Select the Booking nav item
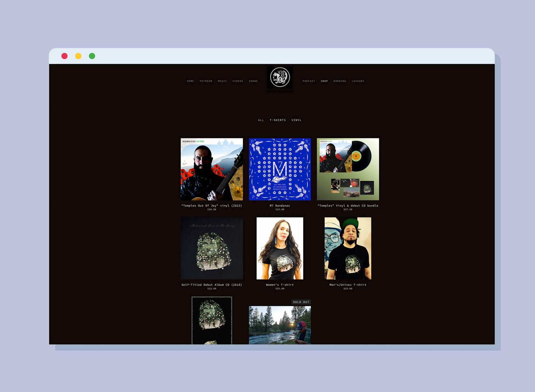The width and height of the screenshot is (535, 392). point(340,81)
